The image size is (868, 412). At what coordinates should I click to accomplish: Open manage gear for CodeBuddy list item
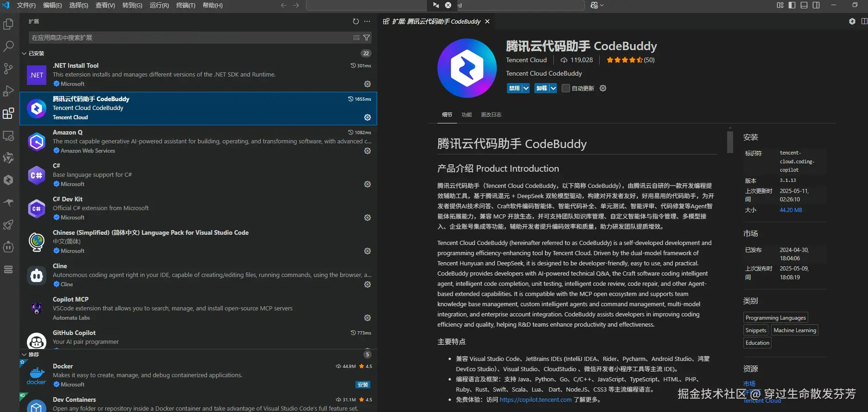(x=367, y=117)
